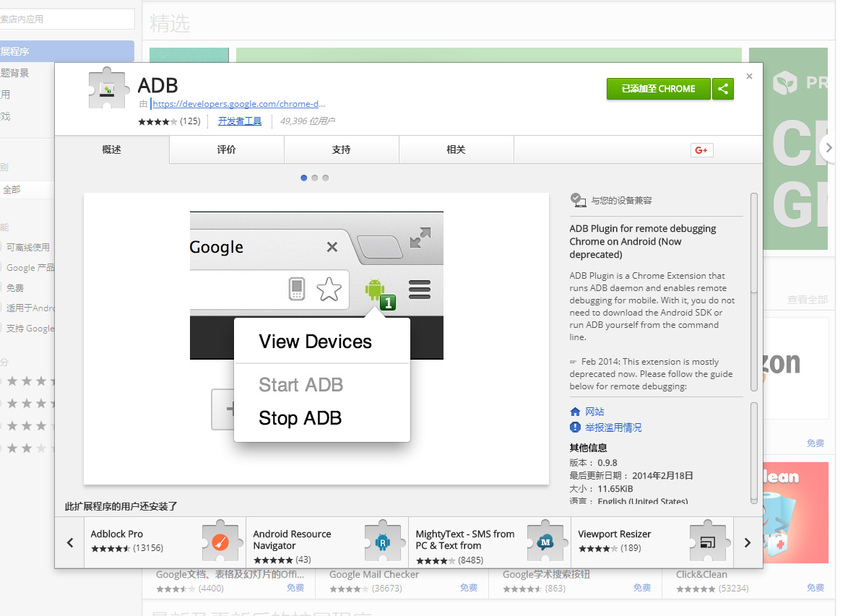Click the Click&Clean background listing
848x616 pixels.
point(748,583)
